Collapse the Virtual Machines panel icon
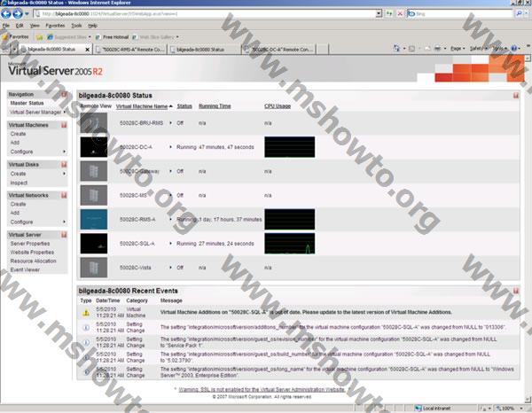Screen dimensions: 532x413 (x=64, y=125)
